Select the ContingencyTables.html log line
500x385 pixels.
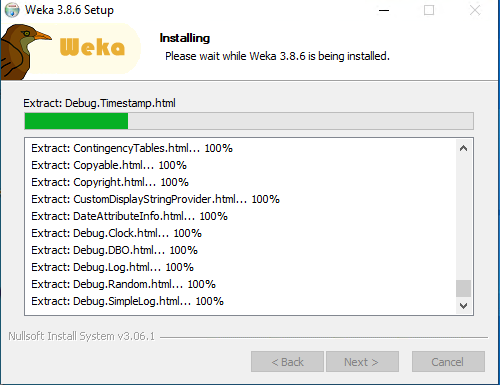132,148
